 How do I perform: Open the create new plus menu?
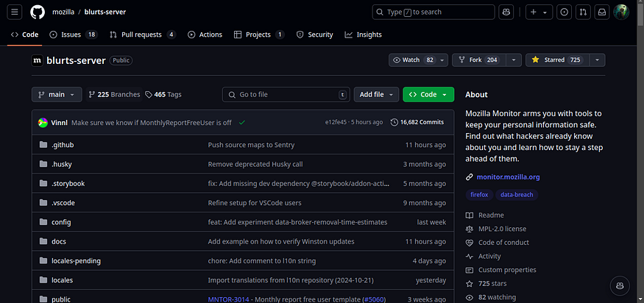(x=539, y=12)
